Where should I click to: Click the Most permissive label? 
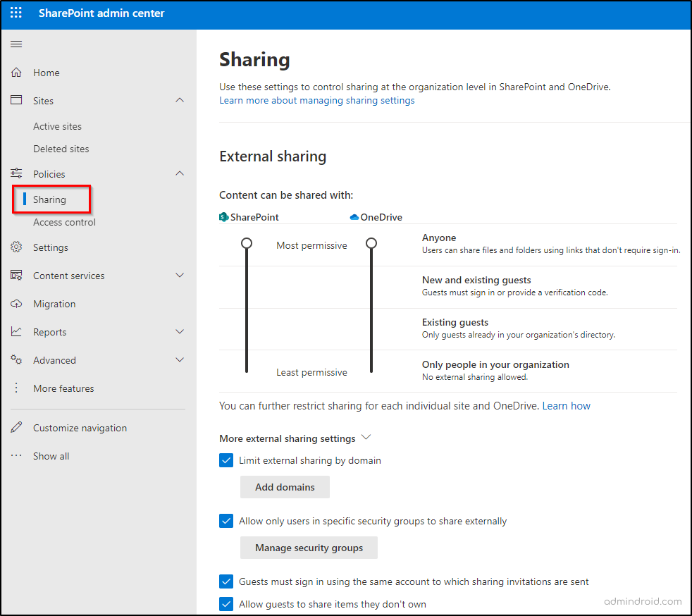[311, 245]
